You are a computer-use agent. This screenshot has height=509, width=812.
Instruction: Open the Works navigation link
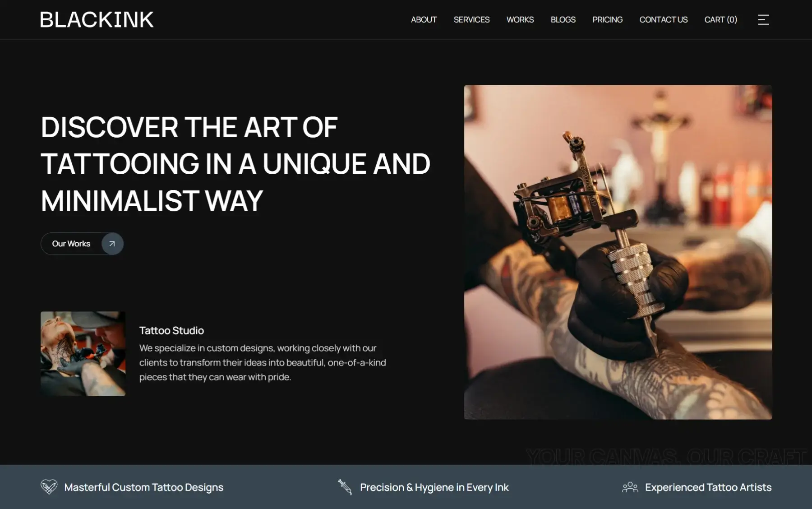tap(520, 20)
